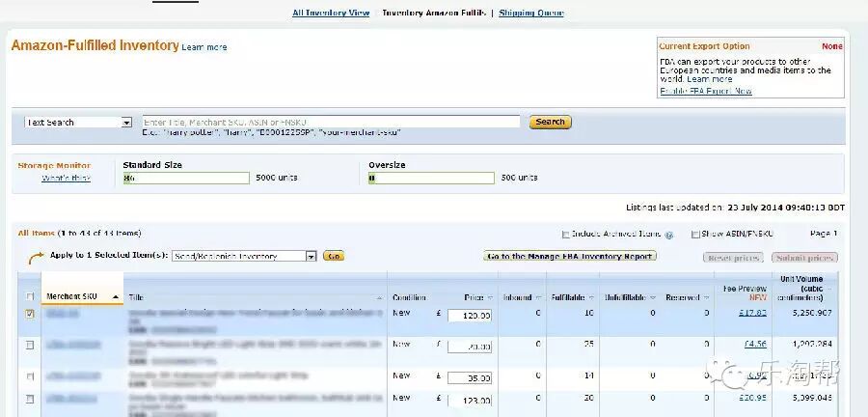This screenshot has width=868, height=417.
Task: Focus the title or SKU search field
Action: click(x=331, y=122)
